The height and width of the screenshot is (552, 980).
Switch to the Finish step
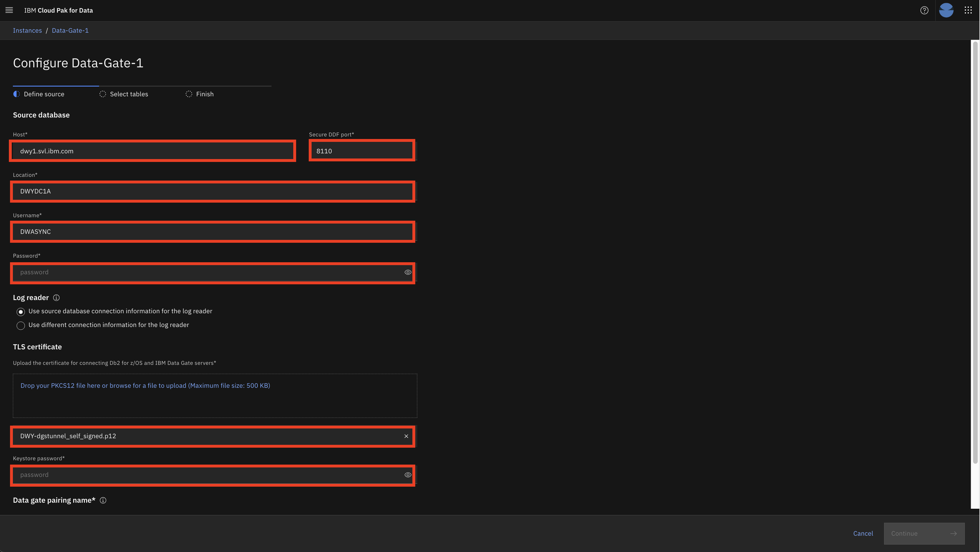(x=205, y=94)
